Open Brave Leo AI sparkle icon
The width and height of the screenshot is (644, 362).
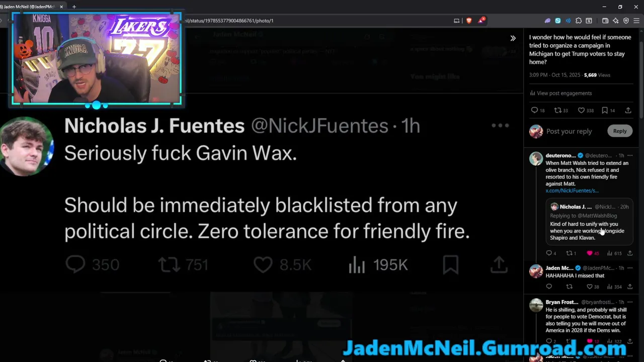tap(616, 21)
